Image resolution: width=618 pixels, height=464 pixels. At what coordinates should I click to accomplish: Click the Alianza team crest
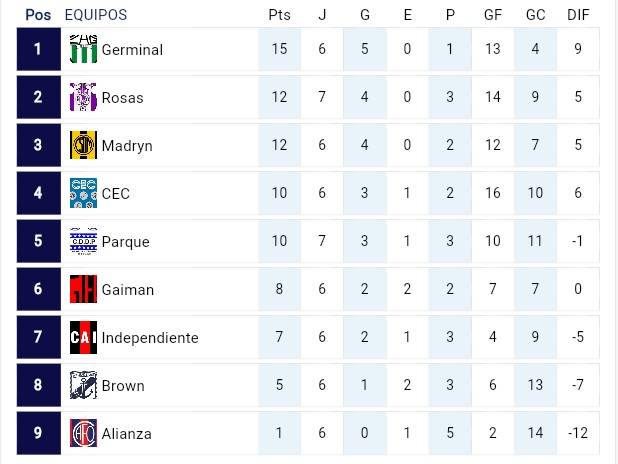[83, 433]
